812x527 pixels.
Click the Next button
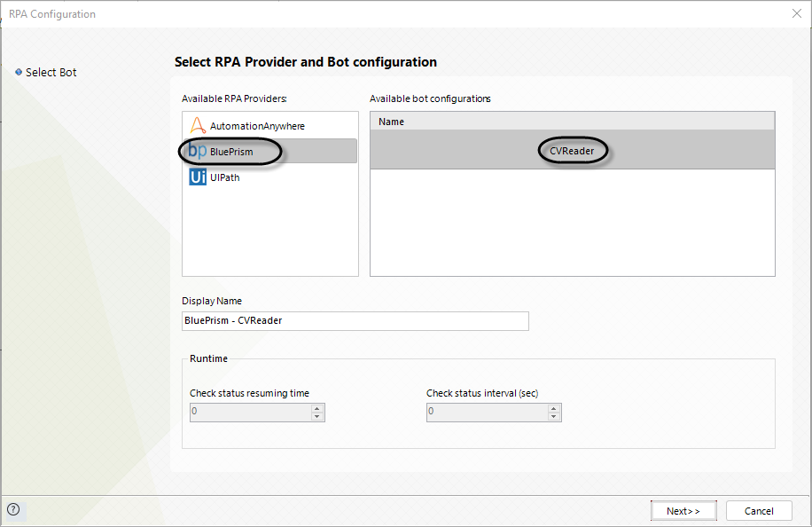point(683,511)
